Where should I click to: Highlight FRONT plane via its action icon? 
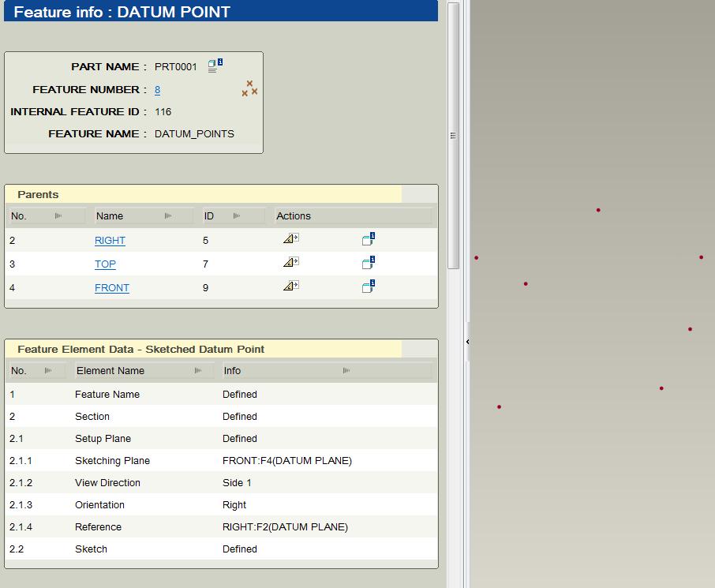pos(291,286)
